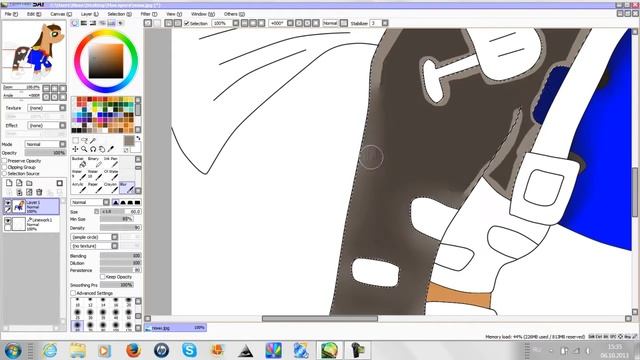Open the File menu
The height and width of the screenshot is (360, 640).
[11, 14]
